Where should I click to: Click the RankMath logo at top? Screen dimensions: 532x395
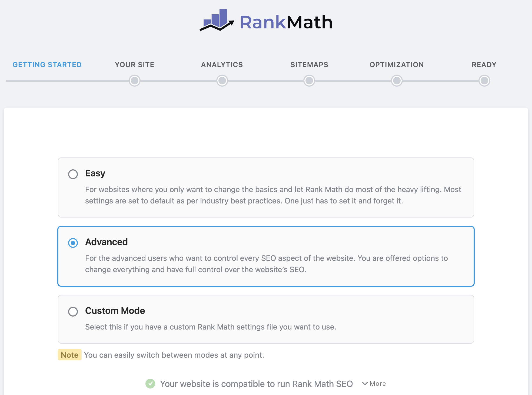[266, 21]
